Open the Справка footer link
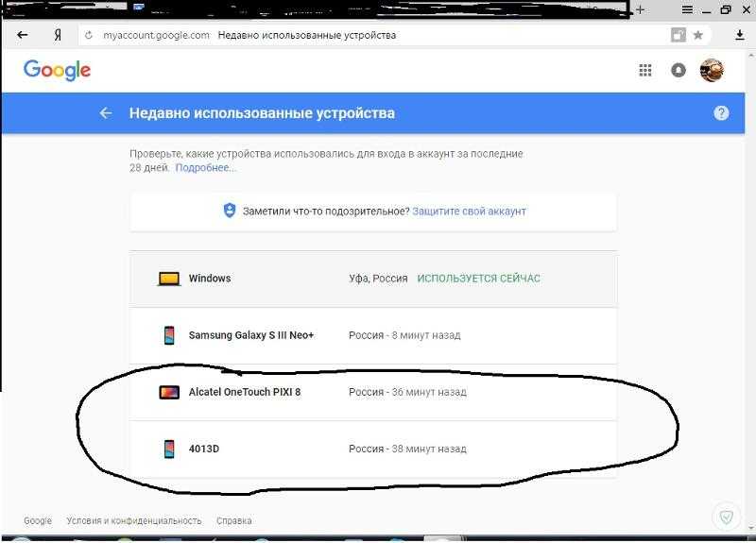This screenshot has width=756, height=543. tap(233, 521)
